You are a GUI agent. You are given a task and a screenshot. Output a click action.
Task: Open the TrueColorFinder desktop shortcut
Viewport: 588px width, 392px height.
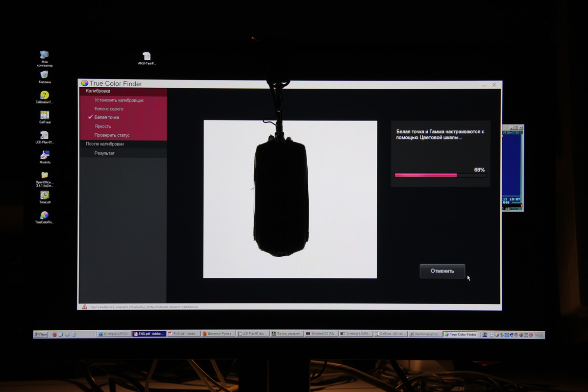coord(44,216)
